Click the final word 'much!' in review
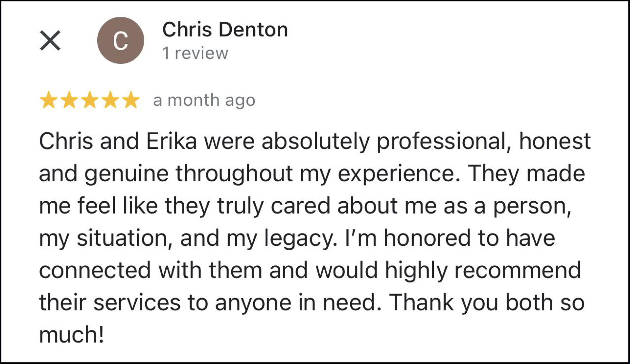This screenshot has height=364, width=630. (72, 335)
